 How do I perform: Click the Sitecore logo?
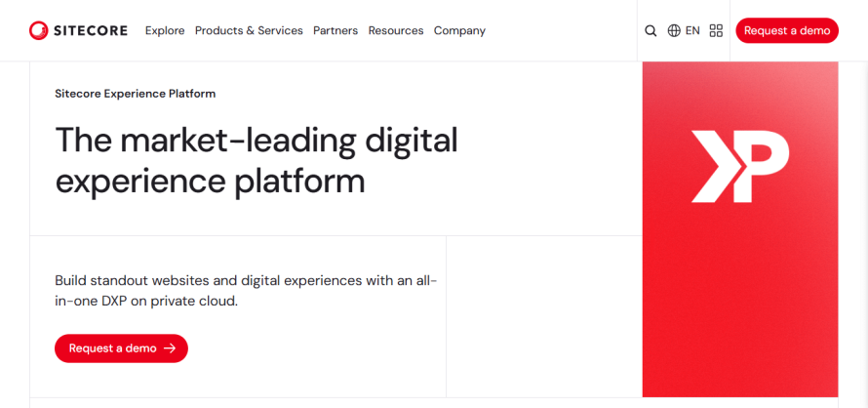click(x=78, y=30)
